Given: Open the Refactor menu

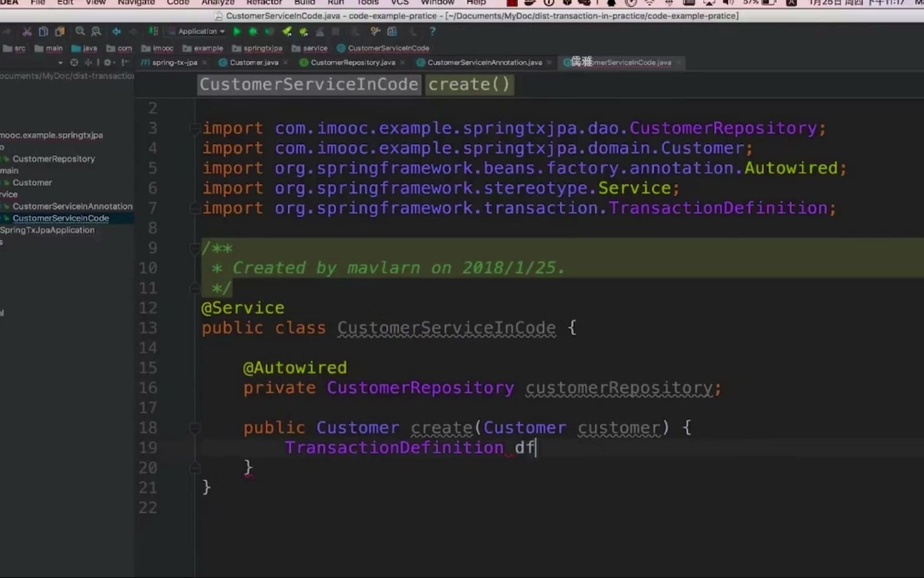Looking at the screenshot, I should point(264,3).
